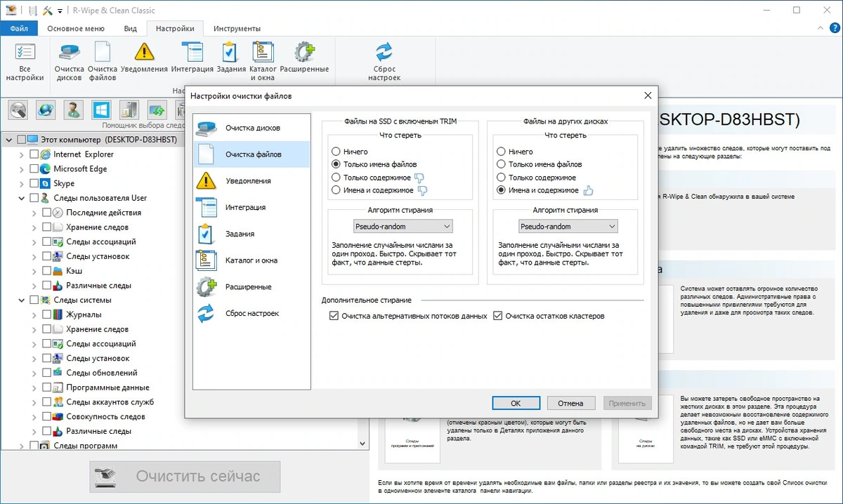Toggle Очистка остатков кластеров checkbox
The width and height of the screenshot is (843, 504).
tap(498, 317)
